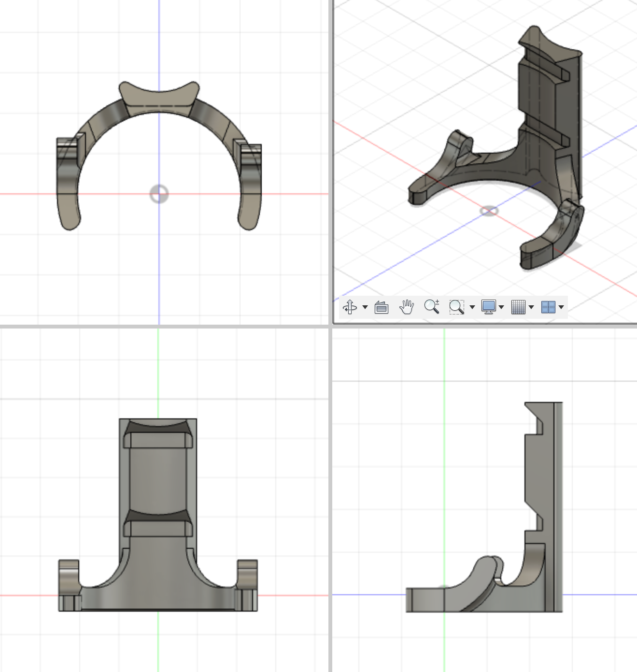
Task: Select the bracket model in side view
Action: click(x=484, y=507)
